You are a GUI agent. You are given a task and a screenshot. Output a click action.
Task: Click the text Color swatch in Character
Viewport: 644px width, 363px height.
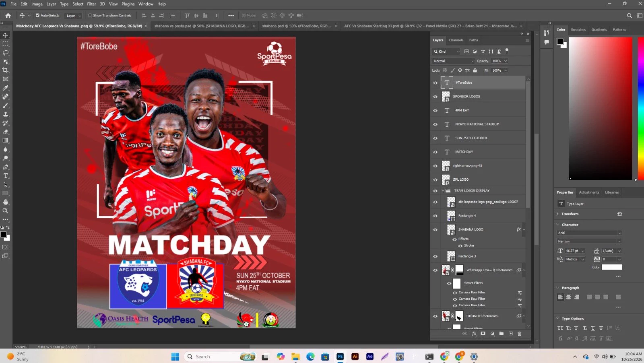[612, 267]
